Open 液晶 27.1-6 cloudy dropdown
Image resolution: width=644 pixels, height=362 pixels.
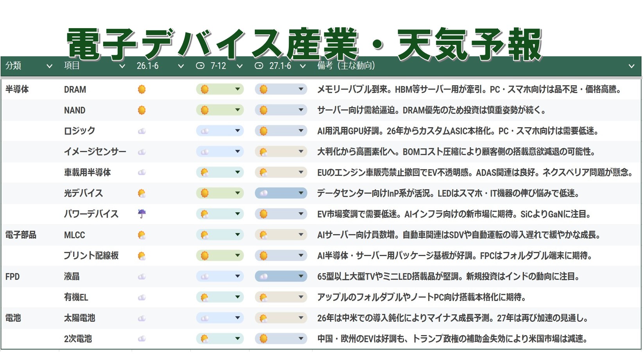click(x=281, y=276)
